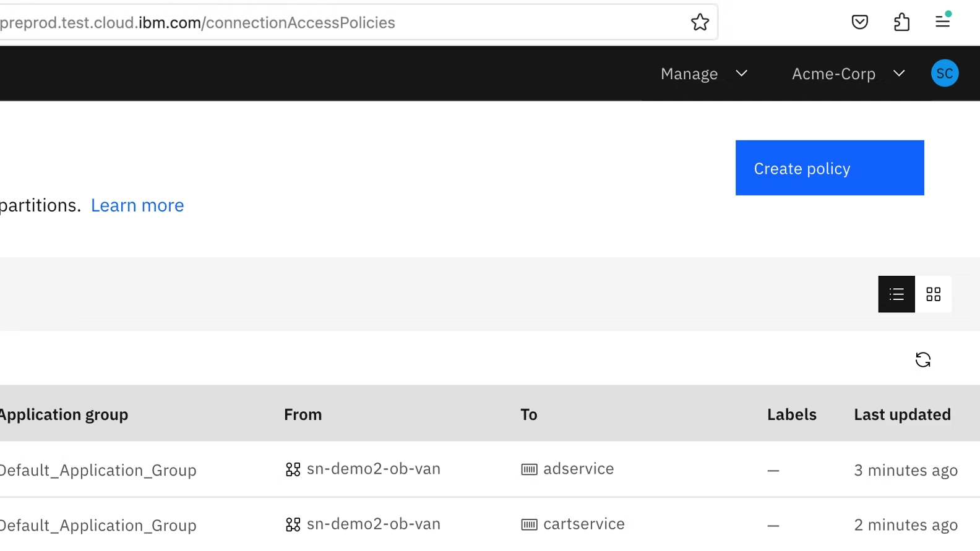980x551 pixels.
Task: Sort the table by the From column
Action: click(303, 414)
